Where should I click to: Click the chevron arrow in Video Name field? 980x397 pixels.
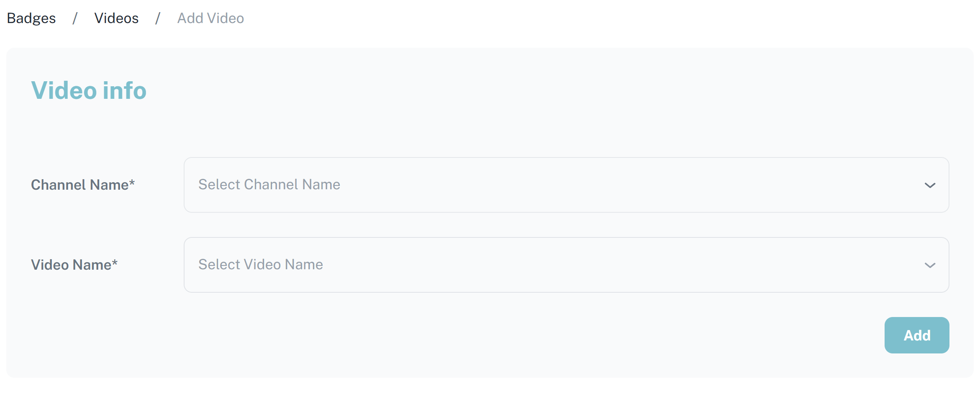tap(930, 265)
